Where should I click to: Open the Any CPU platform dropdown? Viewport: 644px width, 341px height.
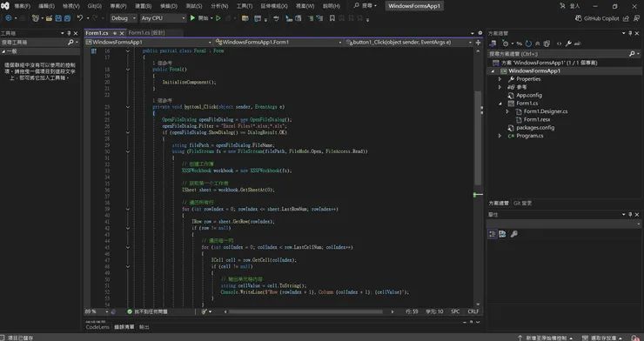(x=163, y=18)
